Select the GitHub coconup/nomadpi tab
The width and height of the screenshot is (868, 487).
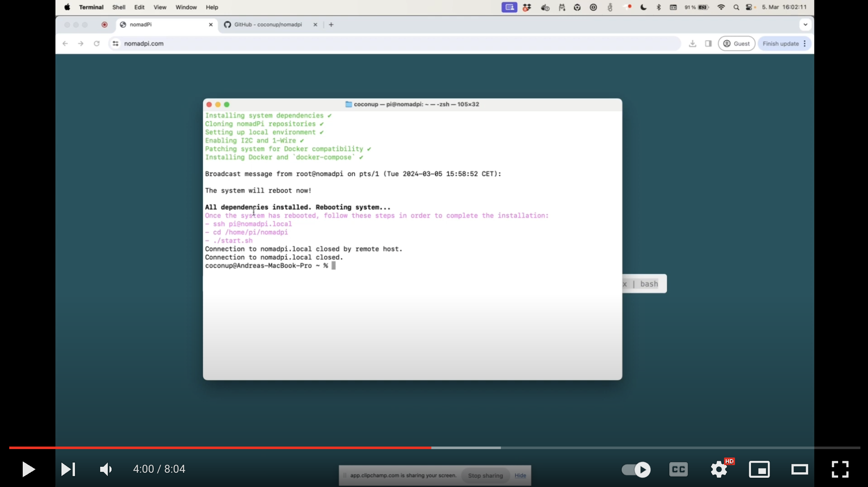[x=269, y=24]
